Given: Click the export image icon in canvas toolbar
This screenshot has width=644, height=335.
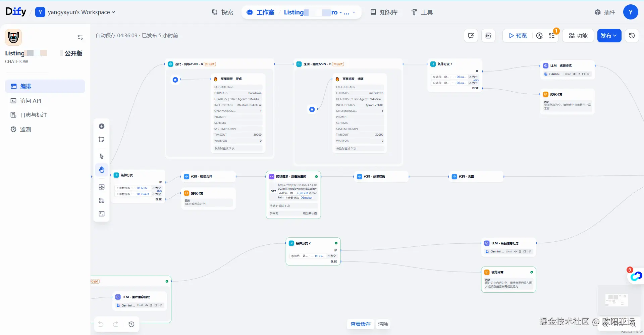Looking at the screenshot, I should tap(102, 187).
